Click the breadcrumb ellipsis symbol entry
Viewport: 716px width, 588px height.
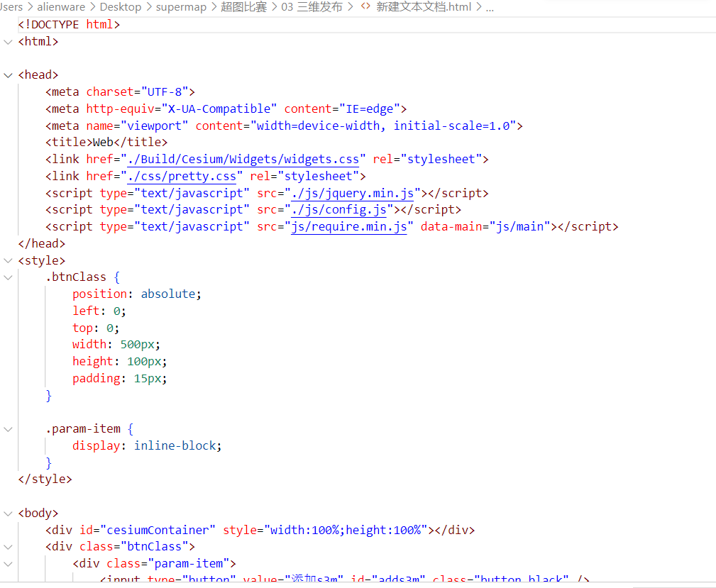490,8
